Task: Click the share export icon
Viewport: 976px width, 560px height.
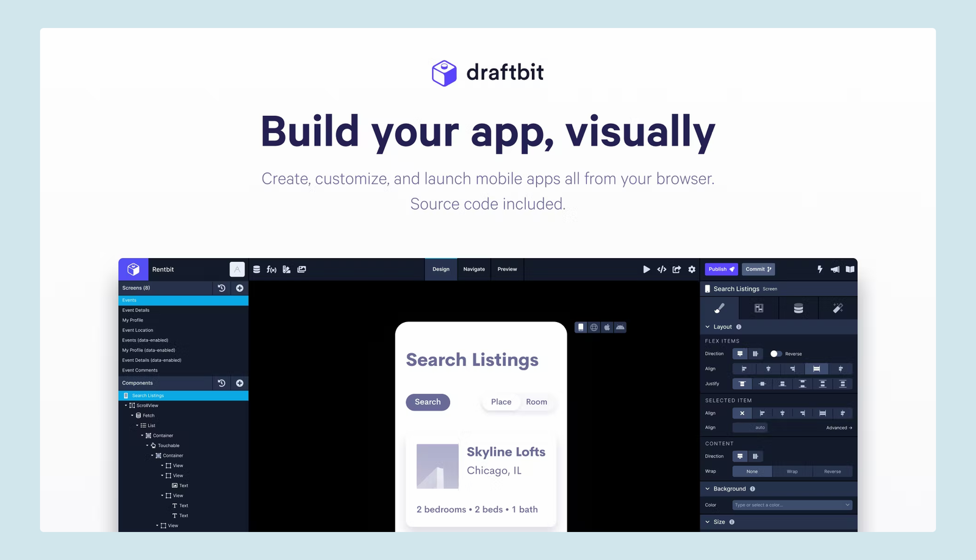Action: coord(676,269)
